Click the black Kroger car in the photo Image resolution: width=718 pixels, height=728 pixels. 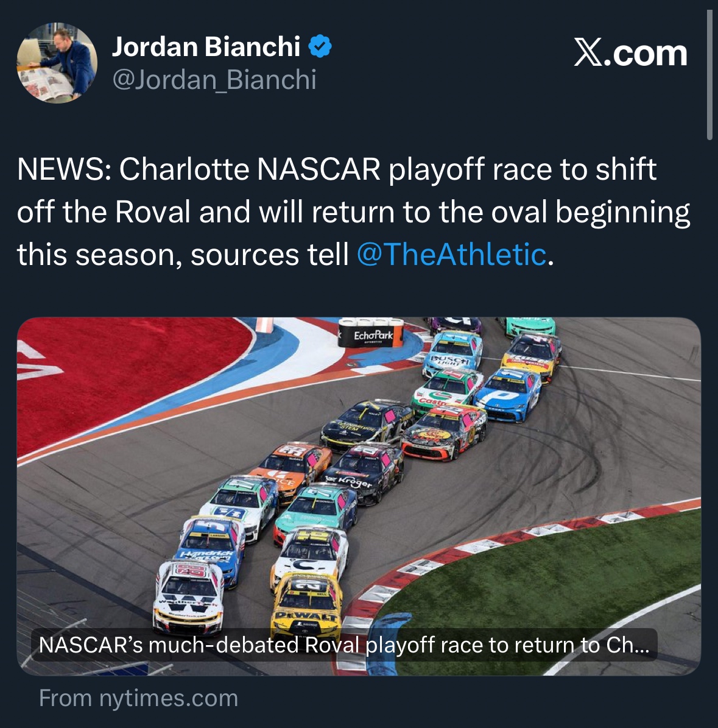pos(365,473)
